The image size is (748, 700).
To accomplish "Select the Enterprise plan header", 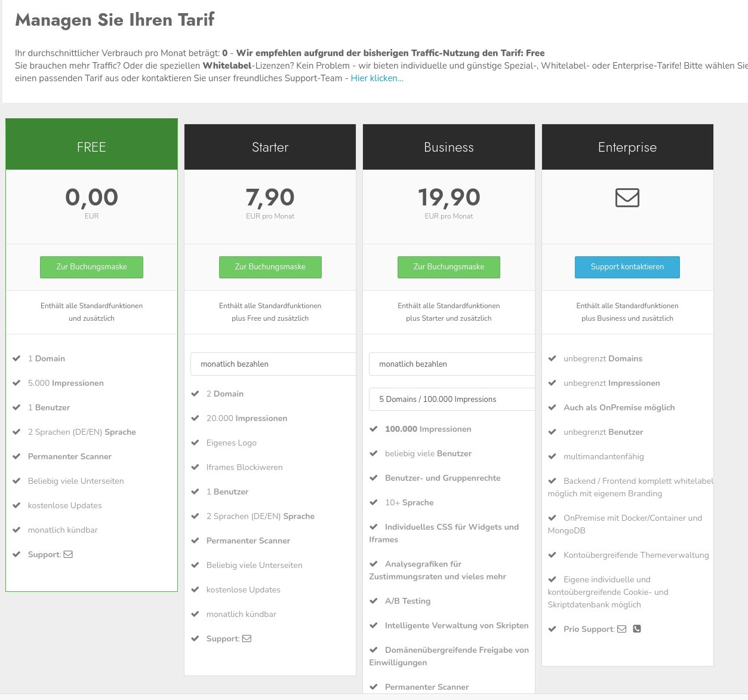I will [x=627, y=147].
